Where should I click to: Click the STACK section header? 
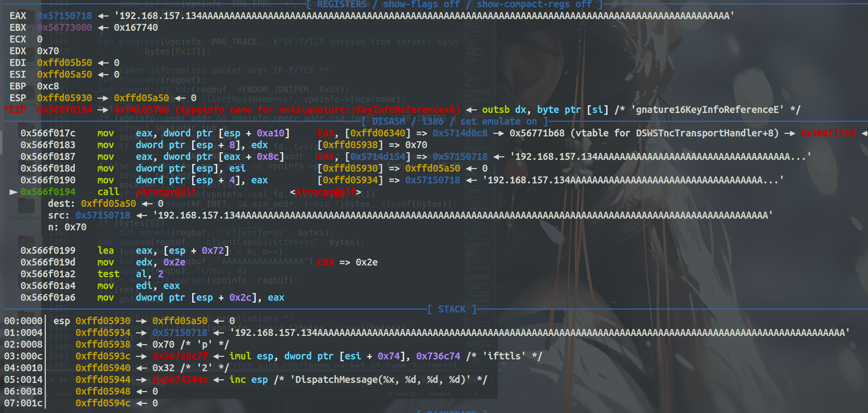(x=451, y=309)
